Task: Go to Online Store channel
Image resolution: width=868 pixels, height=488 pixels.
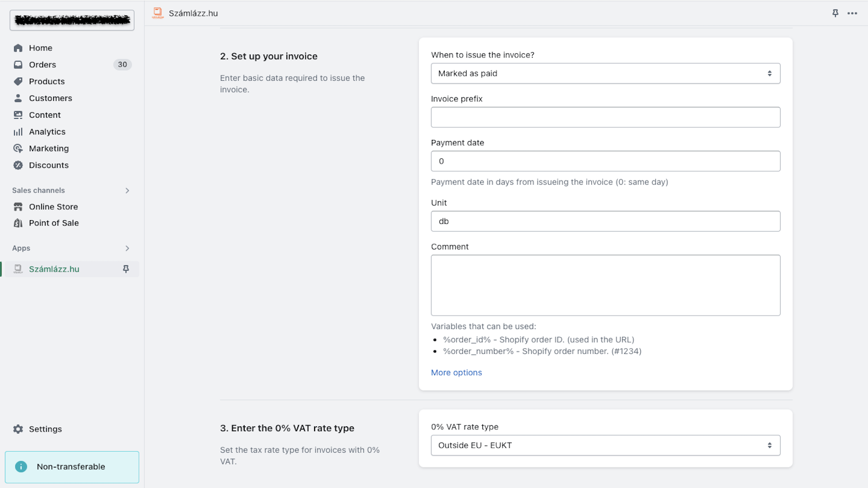Action: (53, 207)
